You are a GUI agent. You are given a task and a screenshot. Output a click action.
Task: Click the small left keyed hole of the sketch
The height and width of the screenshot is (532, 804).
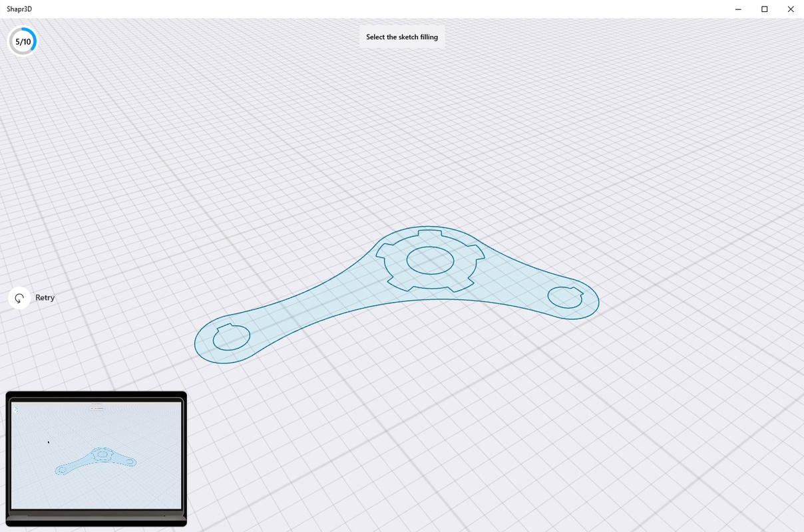[231, 338]
